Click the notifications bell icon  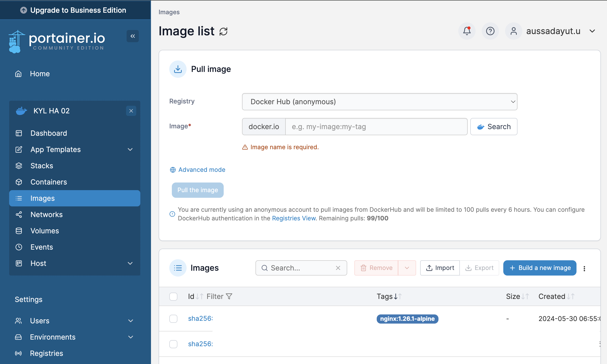coord(467,31)
